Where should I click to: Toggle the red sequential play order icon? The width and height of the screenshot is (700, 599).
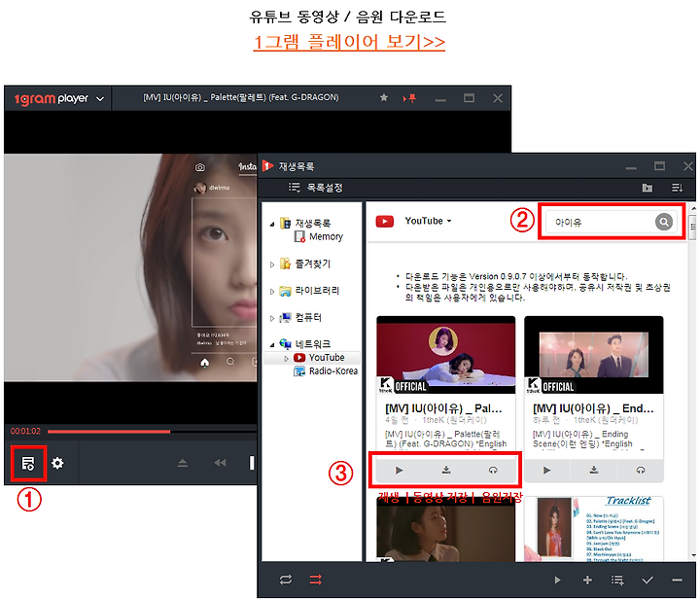coord(316,580)
